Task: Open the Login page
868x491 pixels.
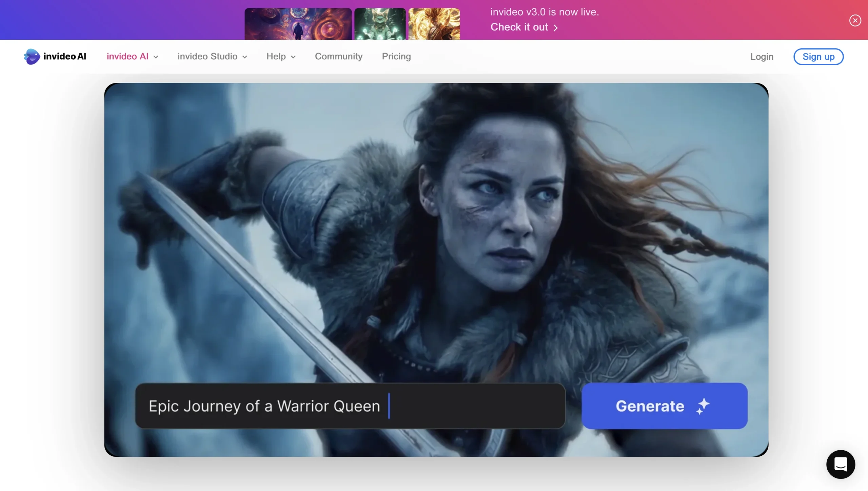Action: [x=762, y=56]
